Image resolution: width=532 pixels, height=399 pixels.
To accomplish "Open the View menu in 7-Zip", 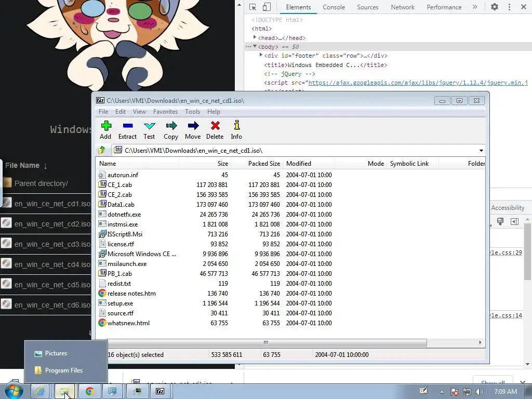I will 139,112.
